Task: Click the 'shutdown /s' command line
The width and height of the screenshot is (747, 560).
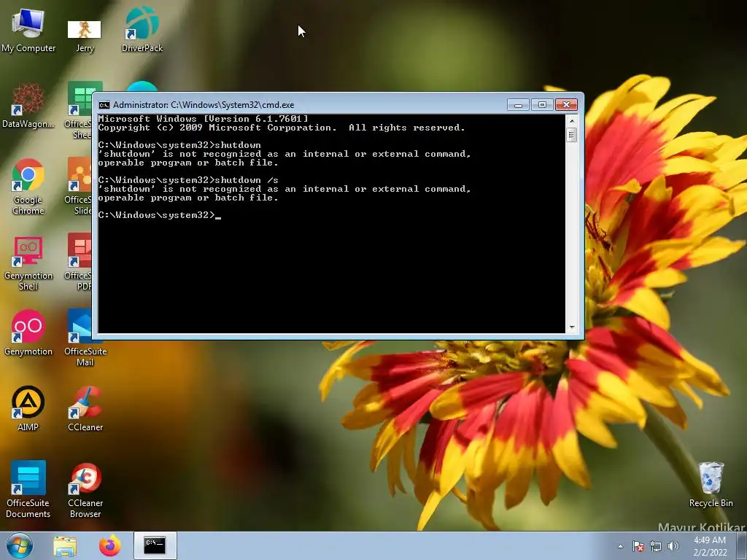Action: pos(188,180)
